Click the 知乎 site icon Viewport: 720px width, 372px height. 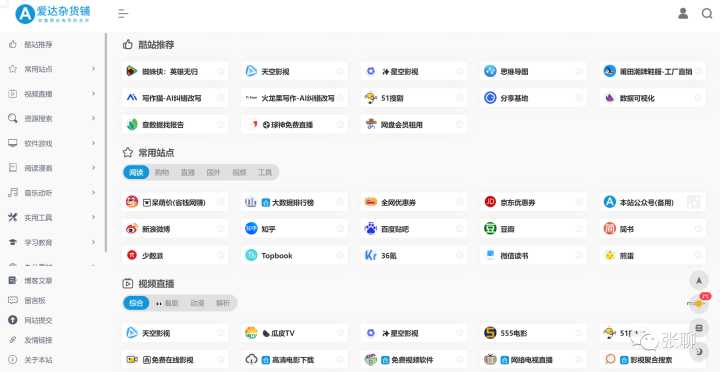(251, 228)
